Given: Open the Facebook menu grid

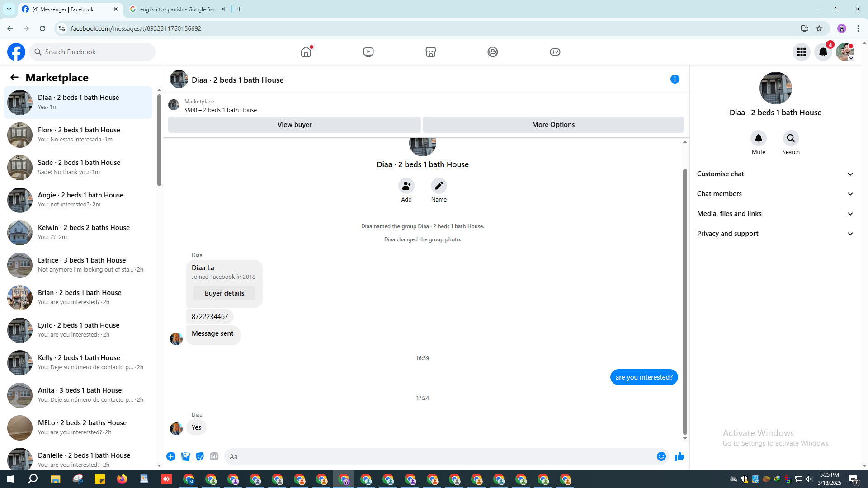Looking at the screenshot, I should (x=801, y=52).
